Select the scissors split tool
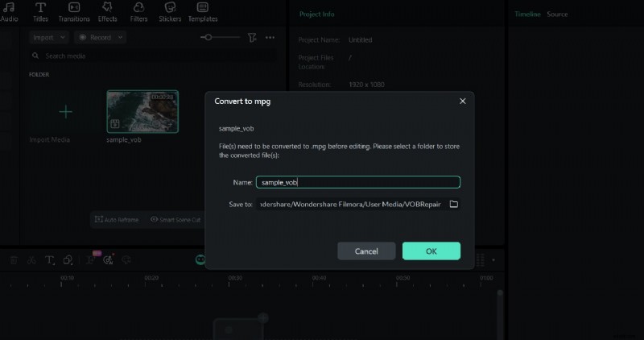This screenshot has width=644, height=340. [x=31, y=259]
